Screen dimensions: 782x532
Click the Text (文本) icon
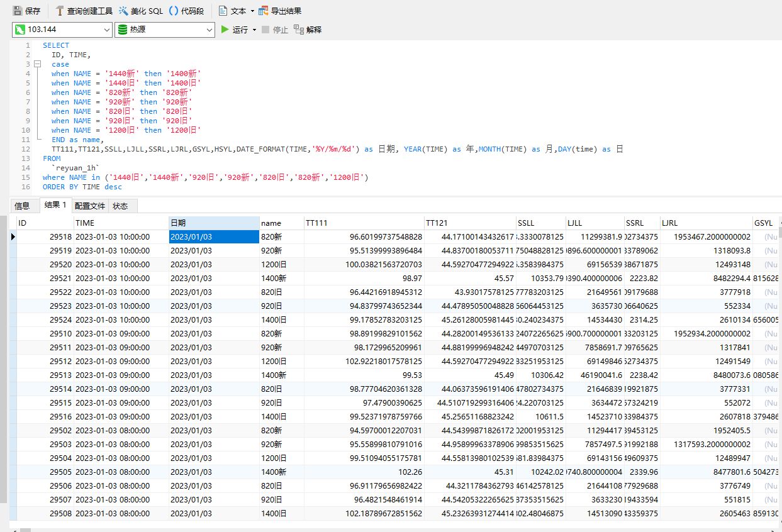[x=223, y=11]
